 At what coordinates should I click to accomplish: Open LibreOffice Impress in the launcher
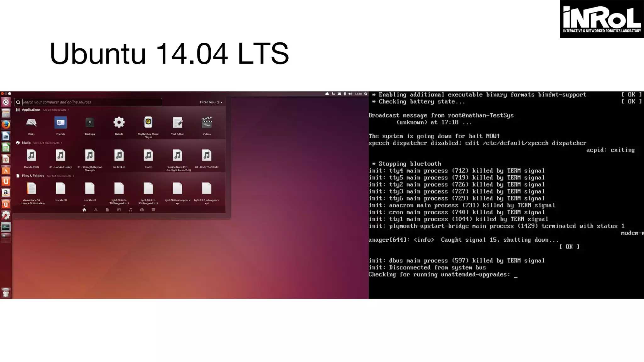[6, 159]
